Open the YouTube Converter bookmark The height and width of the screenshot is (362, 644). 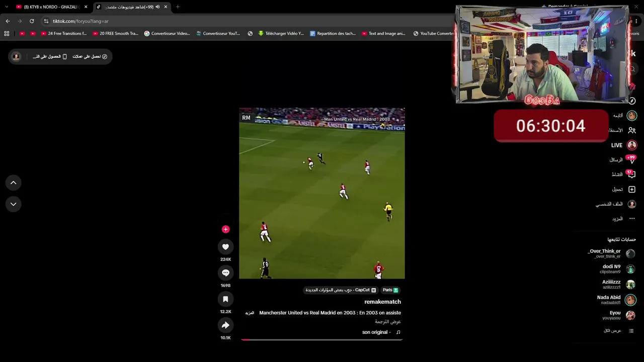[x=434, y=34]
